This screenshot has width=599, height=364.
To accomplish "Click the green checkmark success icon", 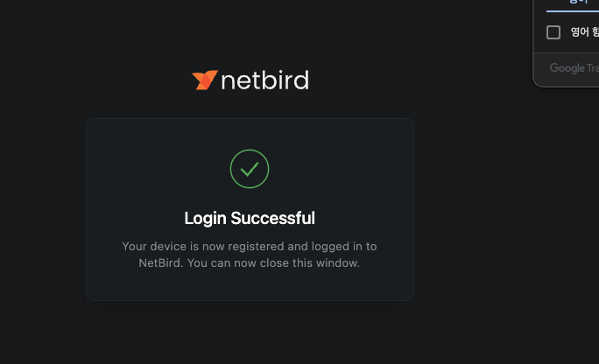I will click(250, 169).
